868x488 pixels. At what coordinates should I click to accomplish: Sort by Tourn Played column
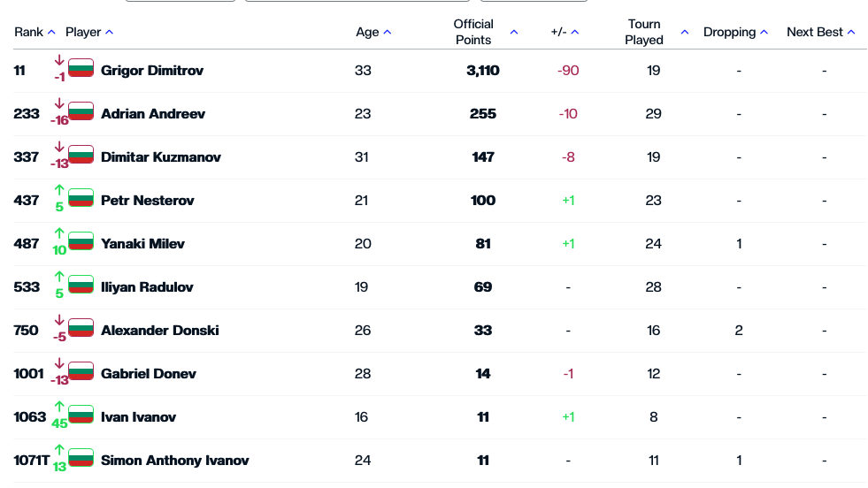[x=685, y=33]
